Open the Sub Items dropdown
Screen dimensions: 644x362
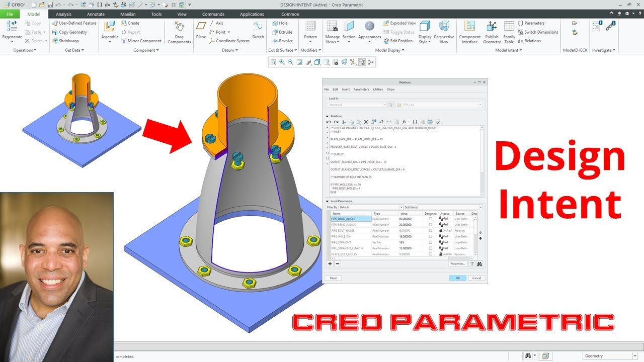(480, 207)
